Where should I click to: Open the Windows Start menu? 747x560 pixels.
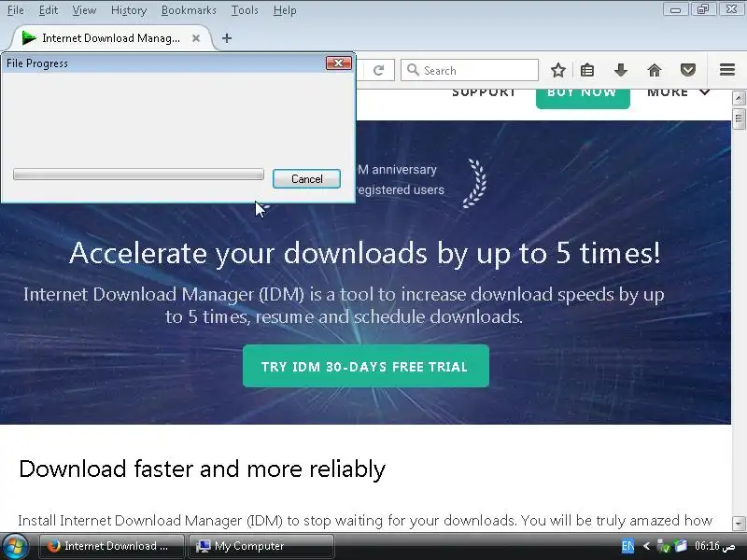(15, 546)
